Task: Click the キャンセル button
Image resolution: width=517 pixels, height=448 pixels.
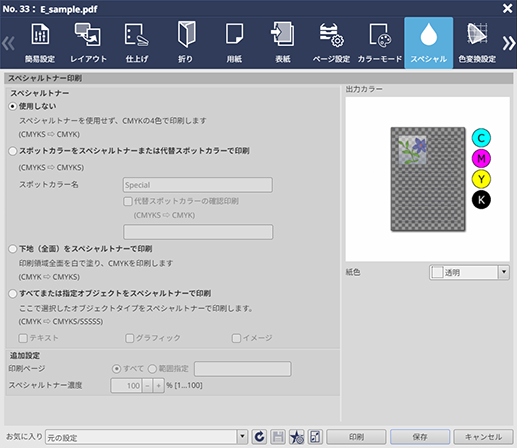Action: pos(483,437)
